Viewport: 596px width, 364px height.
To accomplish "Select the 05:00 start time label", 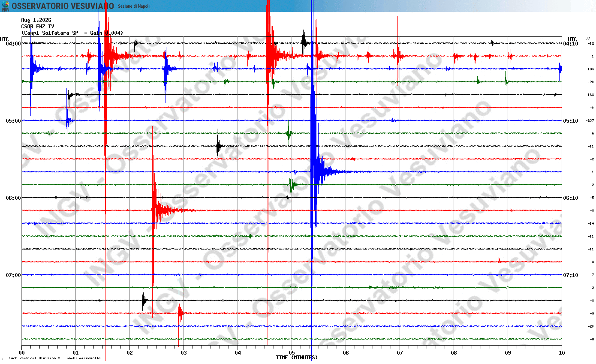I will point(14,120).
